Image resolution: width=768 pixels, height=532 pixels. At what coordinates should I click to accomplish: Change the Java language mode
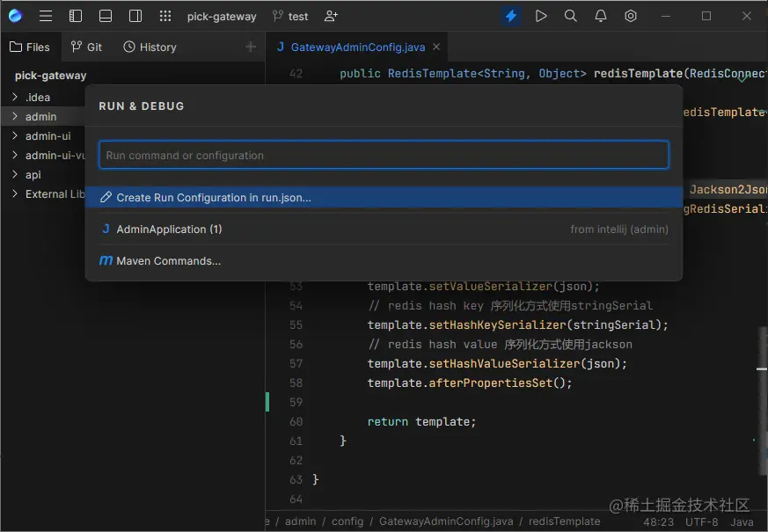[x=742, y=522]
